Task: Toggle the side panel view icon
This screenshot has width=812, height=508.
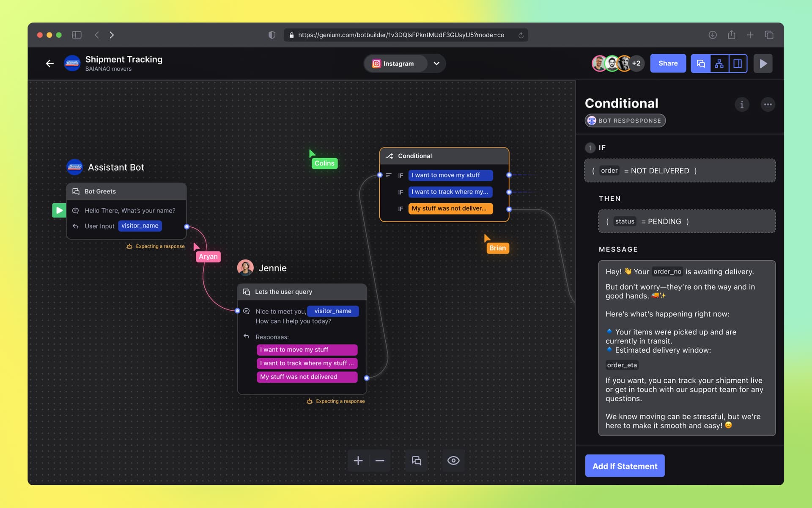Action: pos(738,63)
